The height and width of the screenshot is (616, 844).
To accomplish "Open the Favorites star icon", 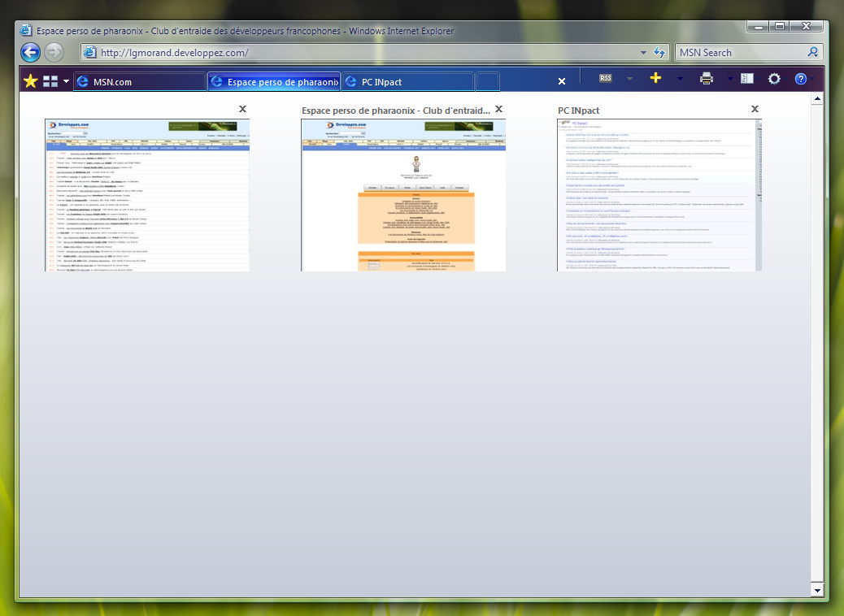I will [x=30, y=81].
